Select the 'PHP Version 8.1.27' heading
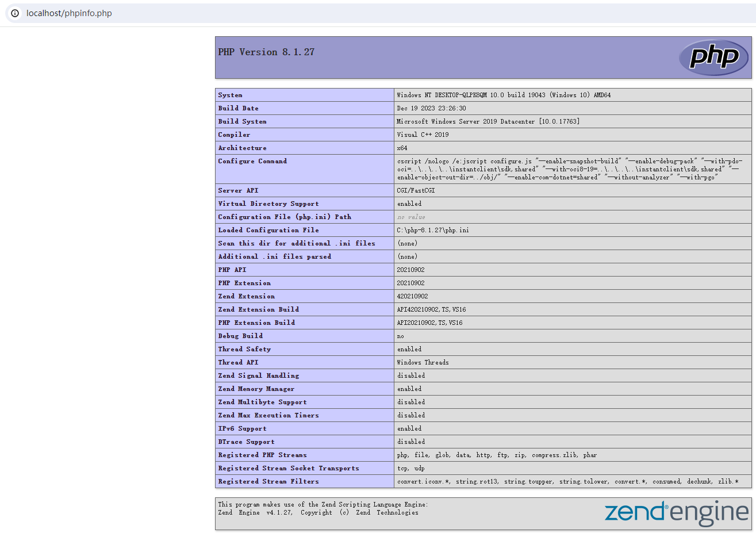Image resolution: width=756 pixels, height=533 pixels. coord(266,52)
